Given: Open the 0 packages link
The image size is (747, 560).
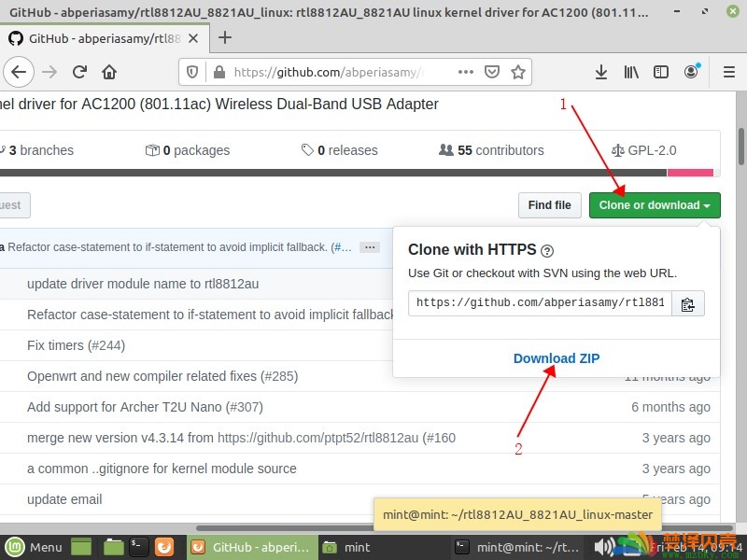Looking at the screenshot, I should tap(188, 150).
